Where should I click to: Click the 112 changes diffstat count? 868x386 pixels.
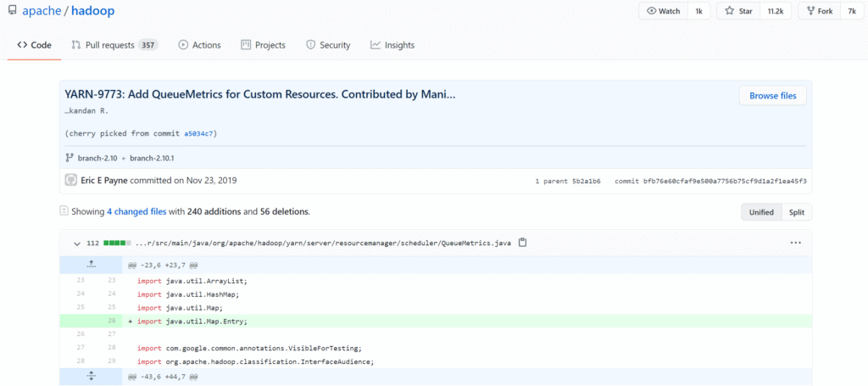coord(93,243)
